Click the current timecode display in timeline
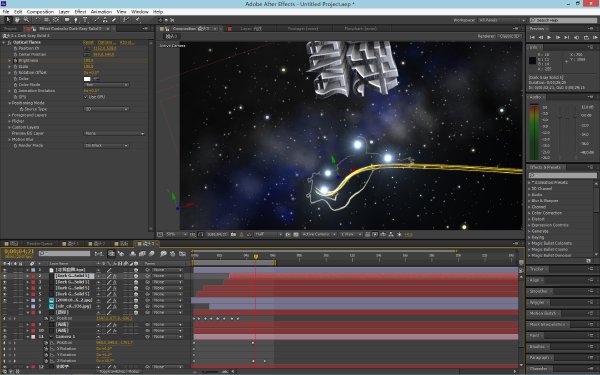The image size is (600, 375). pyautogui.click(x=18, y=251)
